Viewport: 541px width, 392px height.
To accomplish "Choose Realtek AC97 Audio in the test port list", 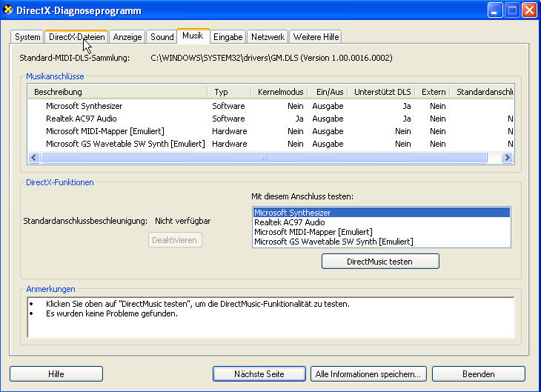I will click(x=381, y=222).
